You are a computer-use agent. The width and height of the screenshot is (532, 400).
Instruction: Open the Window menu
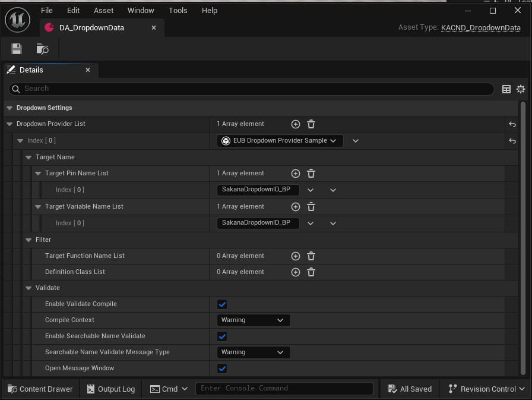141,11
